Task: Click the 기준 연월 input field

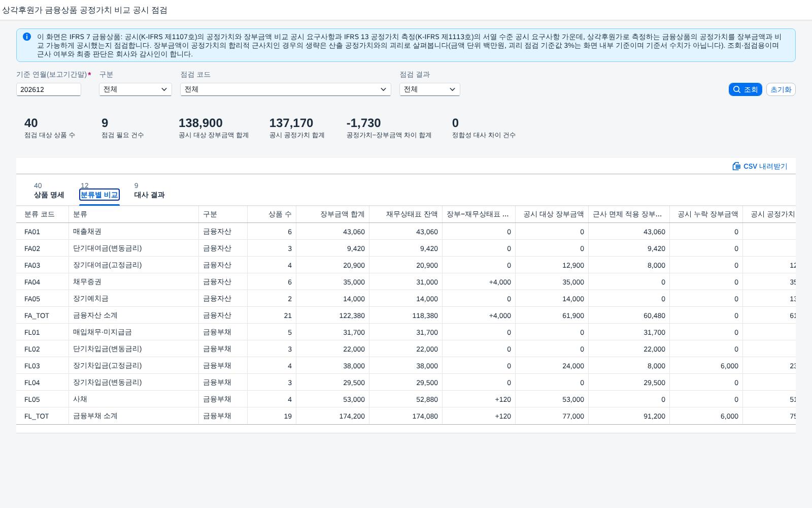Action: pos(49,89)
